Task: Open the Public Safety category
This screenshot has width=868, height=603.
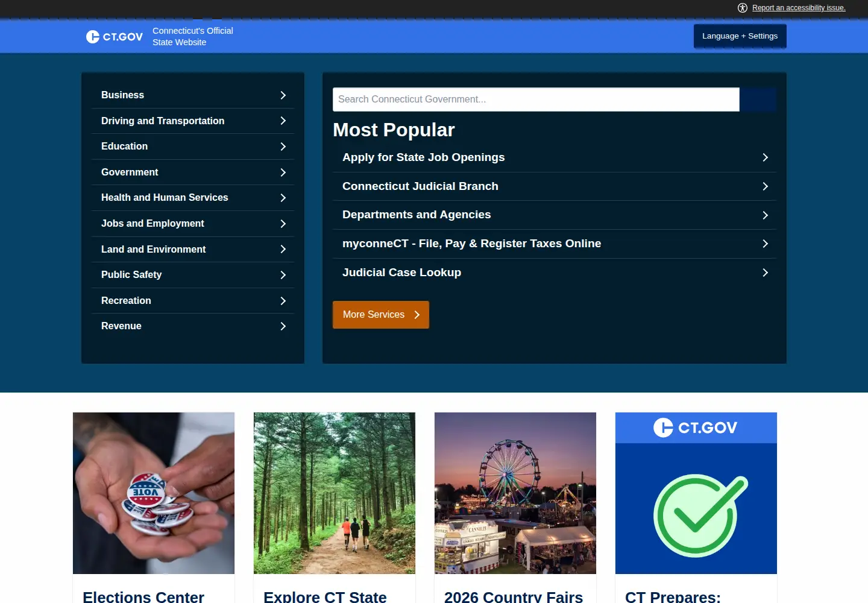Action: [x=193, y=275]
